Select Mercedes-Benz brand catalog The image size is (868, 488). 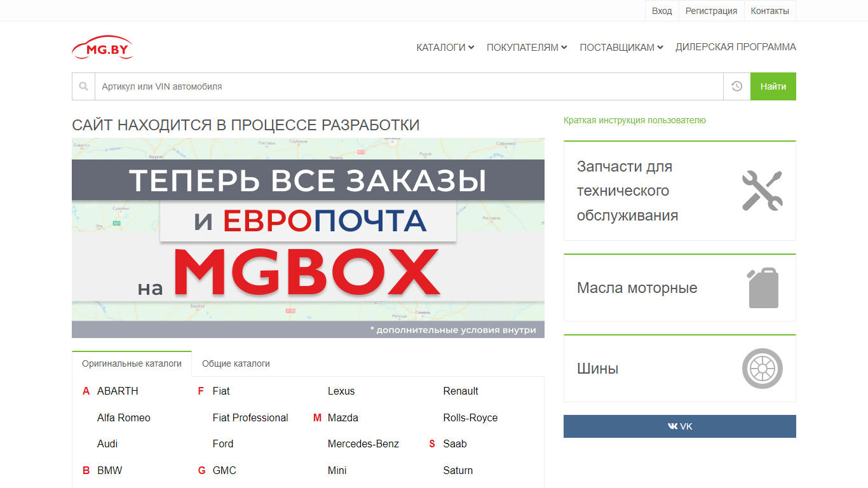(x=363, y=444)
